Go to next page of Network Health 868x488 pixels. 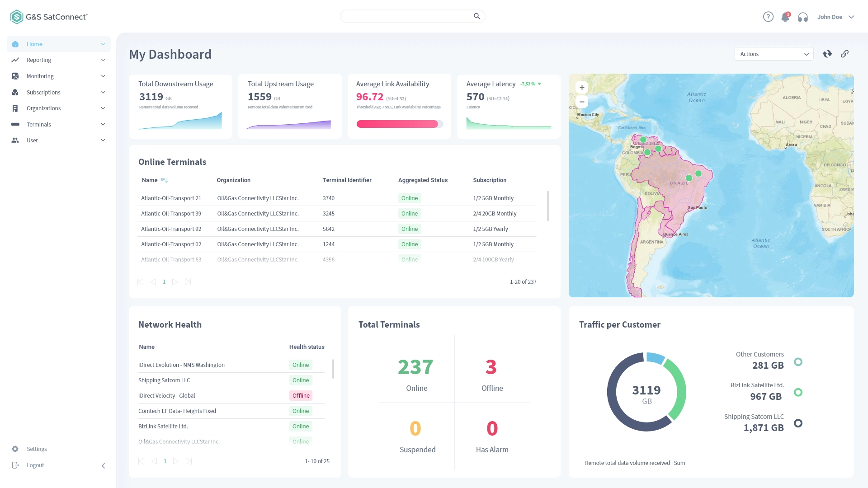[176, 461]
